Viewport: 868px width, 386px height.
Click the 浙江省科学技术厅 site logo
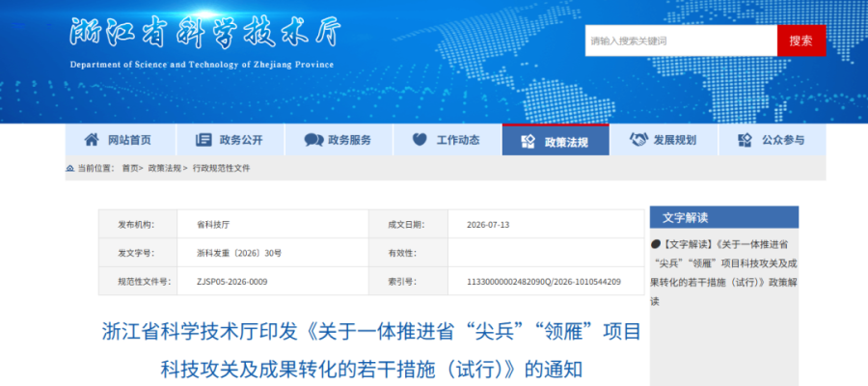click(x=204, y=33)
